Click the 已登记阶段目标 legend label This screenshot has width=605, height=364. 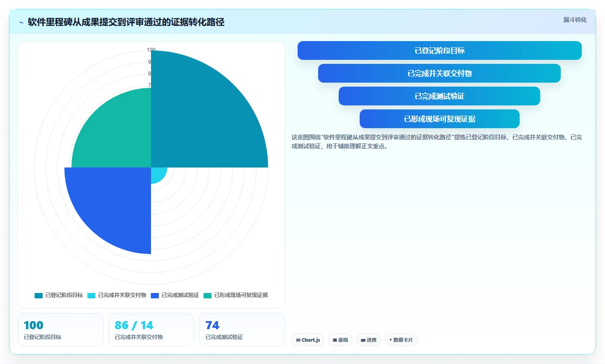[x=64, y=295]
